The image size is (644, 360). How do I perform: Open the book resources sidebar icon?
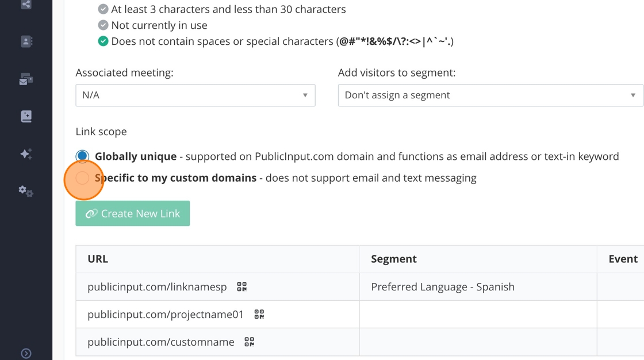click(26, 116)
